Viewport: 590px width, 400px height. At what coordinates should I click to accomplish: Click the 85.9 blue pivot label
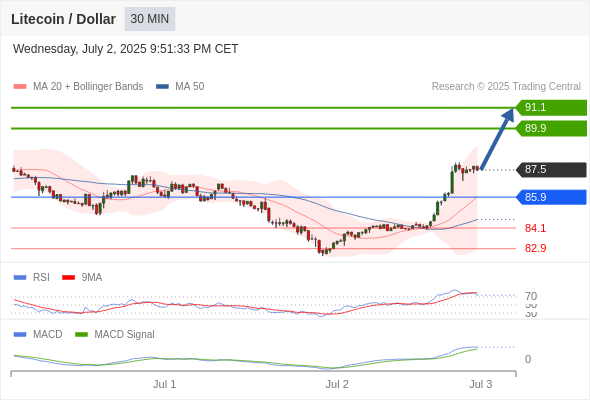551,197
